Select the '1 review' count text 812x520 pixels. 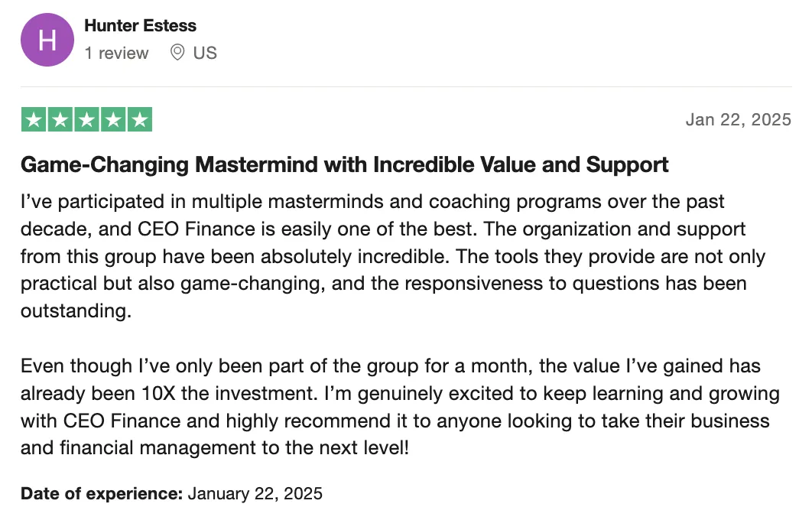point(116,53)
